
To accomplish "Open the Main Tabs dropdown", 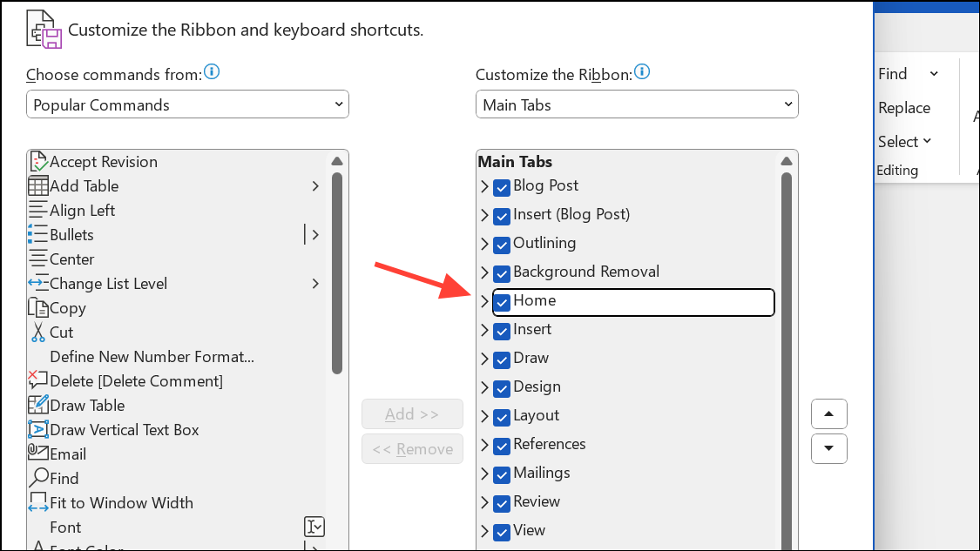I will pos(637,104).
